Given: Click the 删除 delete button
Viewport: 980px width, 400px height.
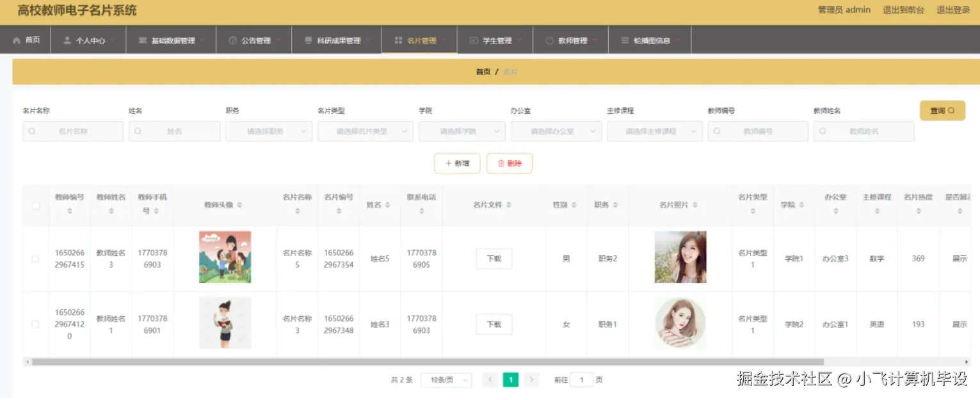Looking at the screenshot, I should click(510, 163).
